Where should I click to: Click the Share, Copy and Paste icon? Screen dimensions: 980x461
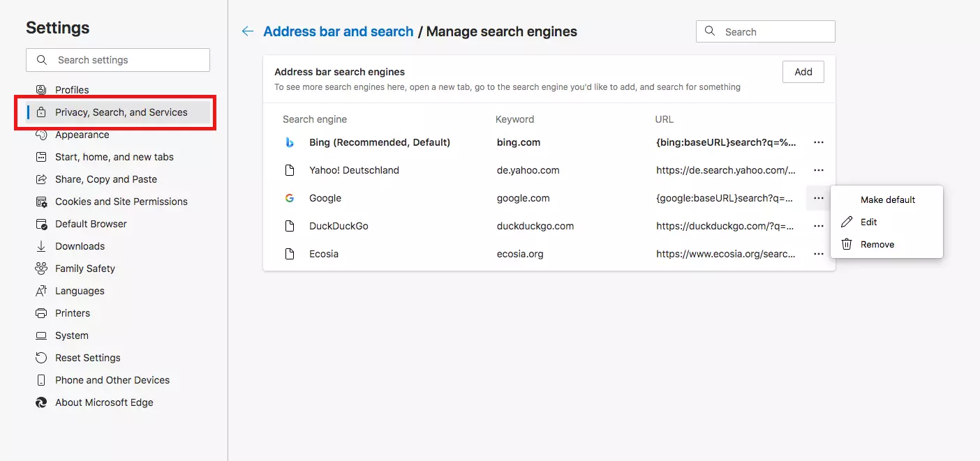(x=41, y=179)
